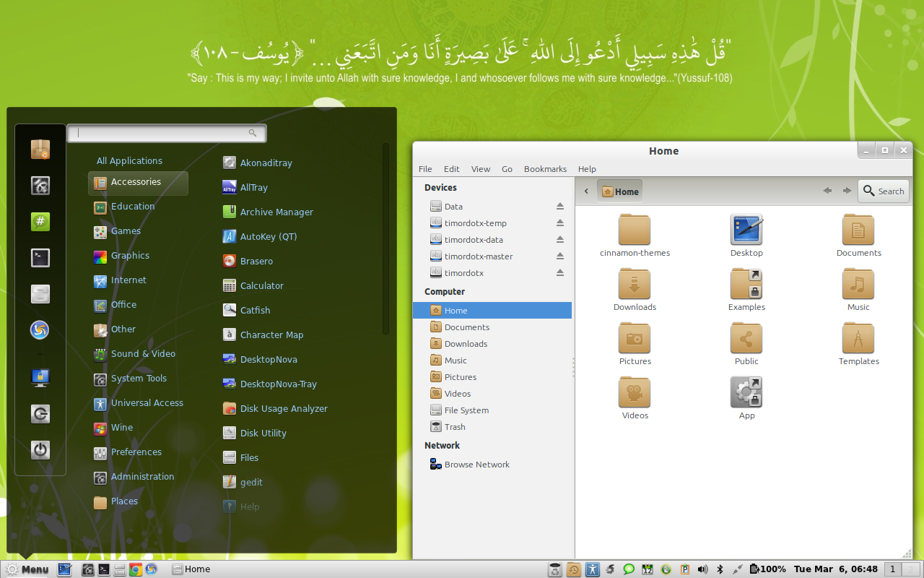Click the Show Desktop icon on the panel
The width and height of the screenshot is (924, 578).
pyautogui.click(x=65, y=569)
